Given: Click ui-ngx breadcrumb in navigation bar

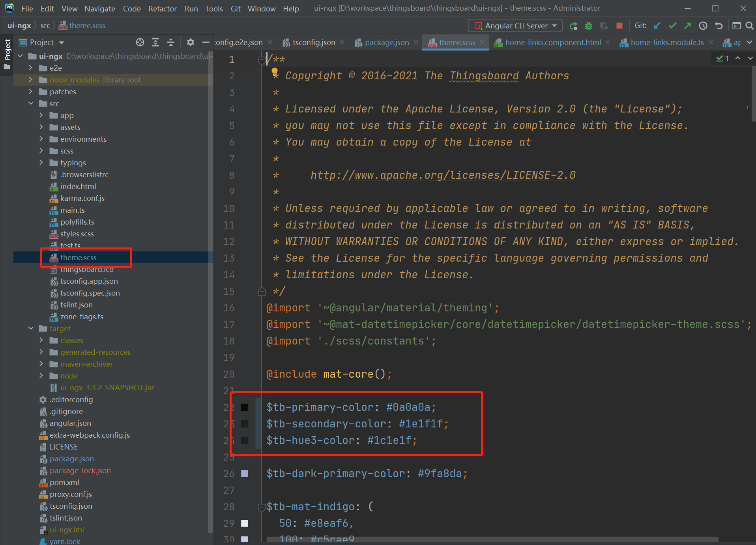Looking at the screenshot, I should 19,26.
